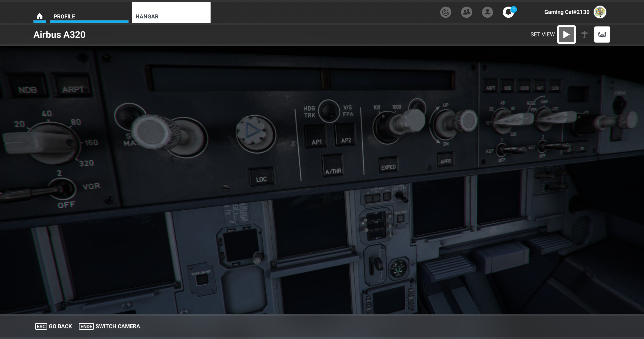Open the player avatar picture
The height and width of the screenshot is (339, 644).
click(600, 12)
